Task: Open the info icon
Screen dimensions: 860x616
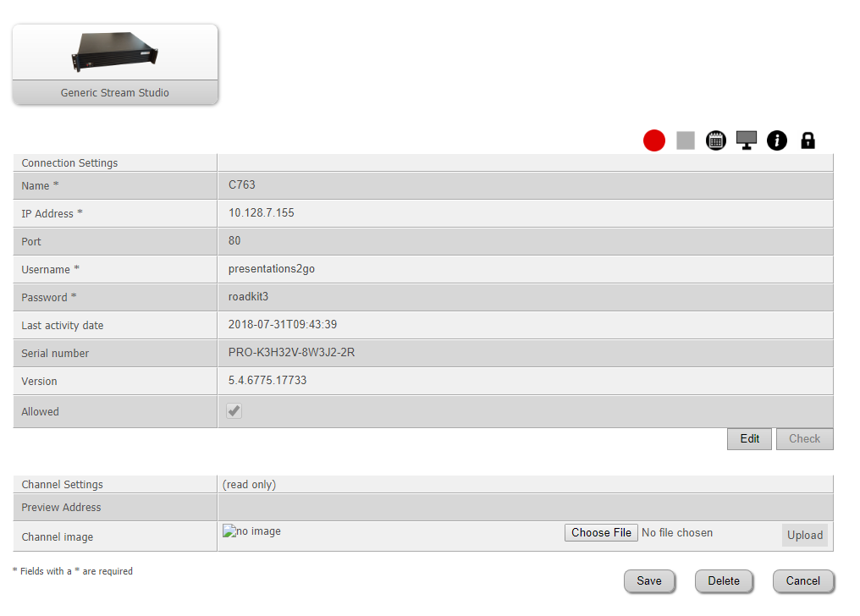Action: (777, 140)
